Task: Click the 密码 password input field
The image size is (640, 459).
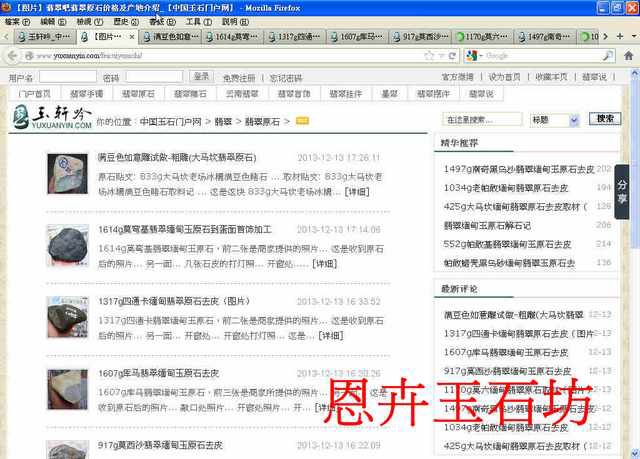Action: point(154,77)
